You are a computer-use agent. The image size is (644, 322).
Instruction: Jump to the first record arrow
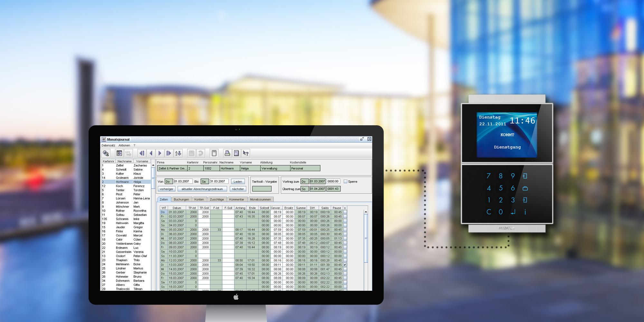pos(142,153)
